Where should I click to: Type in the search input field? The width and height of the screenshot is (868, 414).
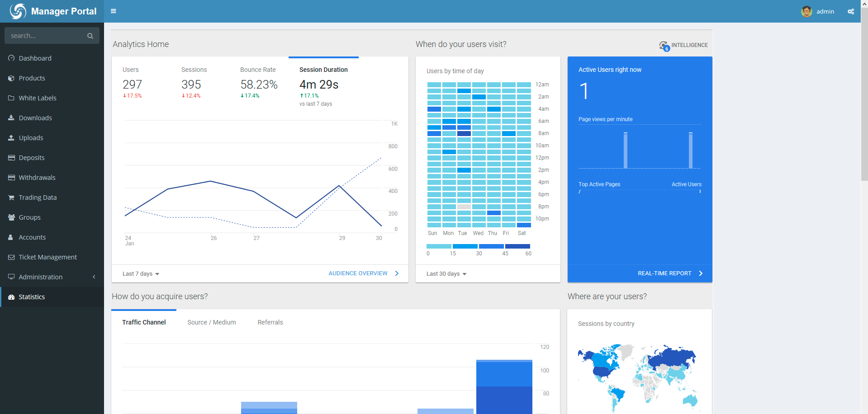tap(45, 36)
